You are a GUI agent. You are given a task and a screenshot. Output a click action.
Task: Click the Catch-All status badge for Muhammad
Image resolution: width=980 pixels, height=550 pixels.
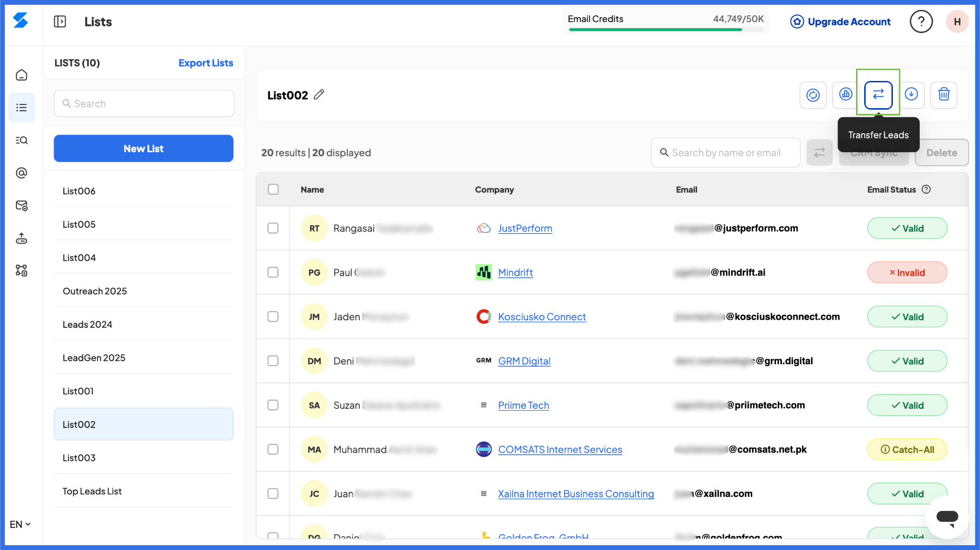click(907, 449)
